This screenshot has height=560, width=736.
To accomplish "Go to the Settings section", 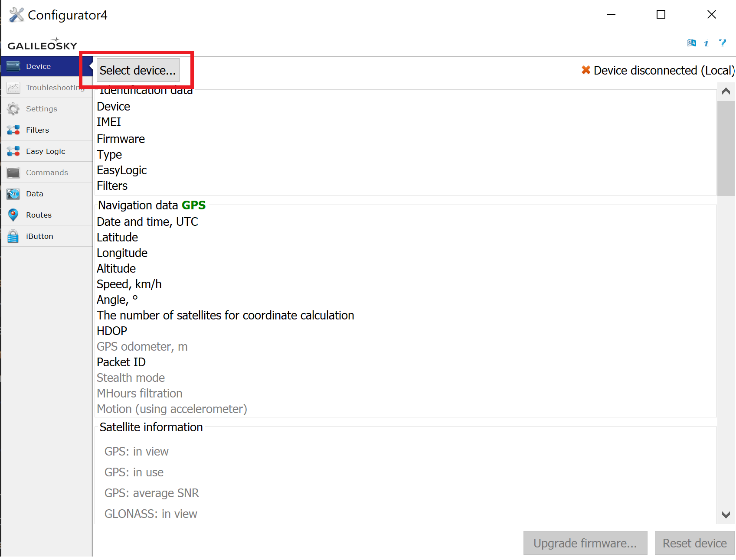I will [x=47, y=109].
